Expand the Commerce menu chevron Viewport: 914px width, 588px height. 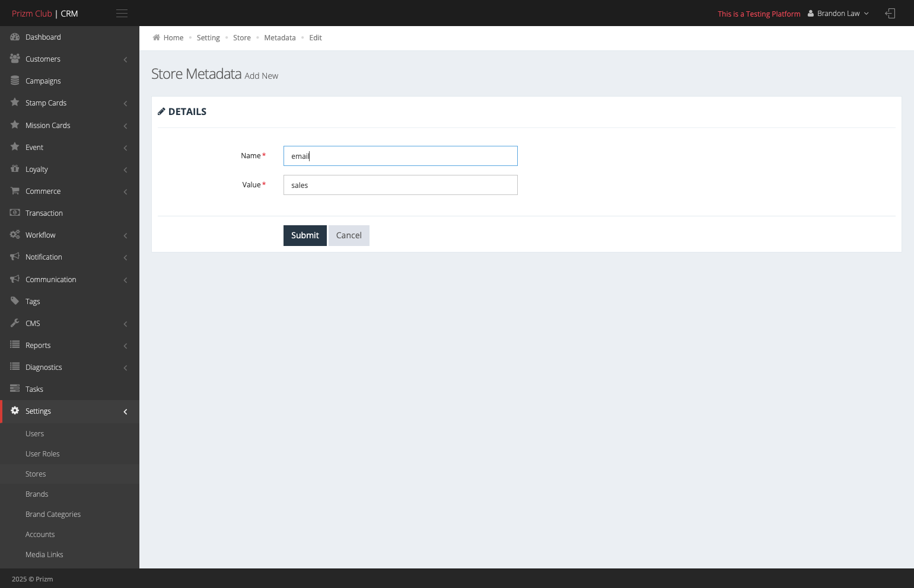[125, 191]
